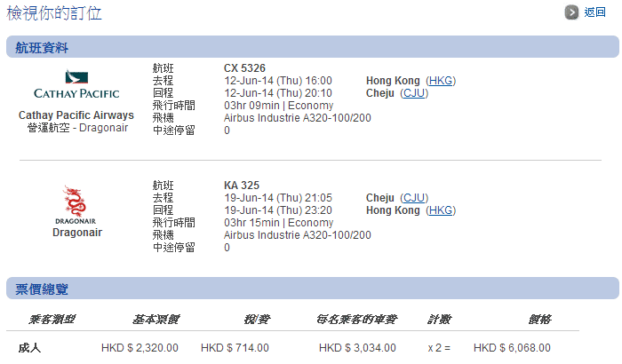Image resolution: width=622 pixels, height=364 pixels.
Task: Open the 返回 link
Action: 594,12
